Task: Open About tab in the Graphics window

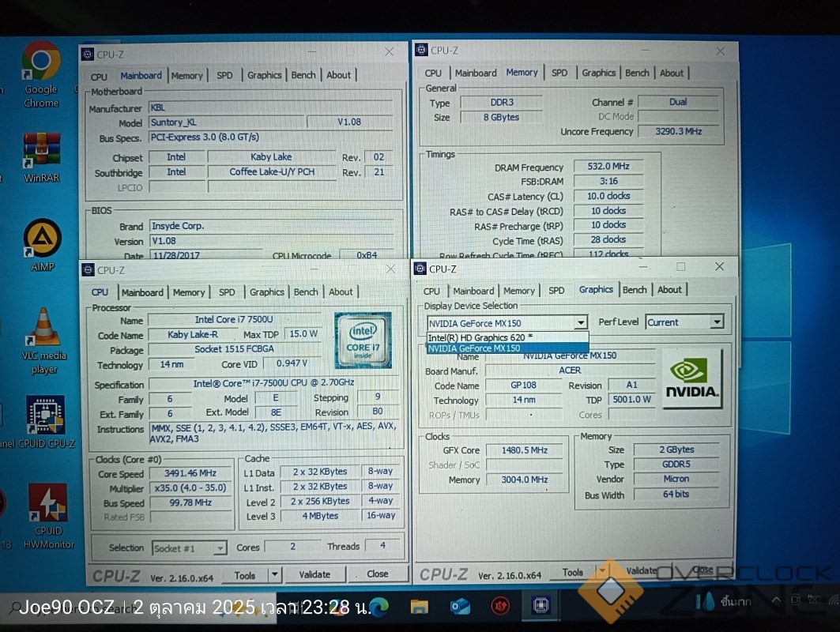Action: [x=669, y=290]
